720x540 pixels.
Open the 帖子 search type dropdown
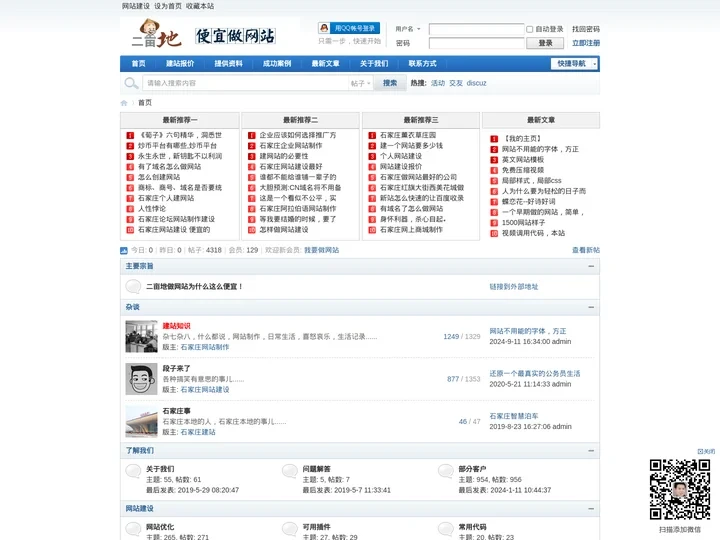click(x=360, y=83)
